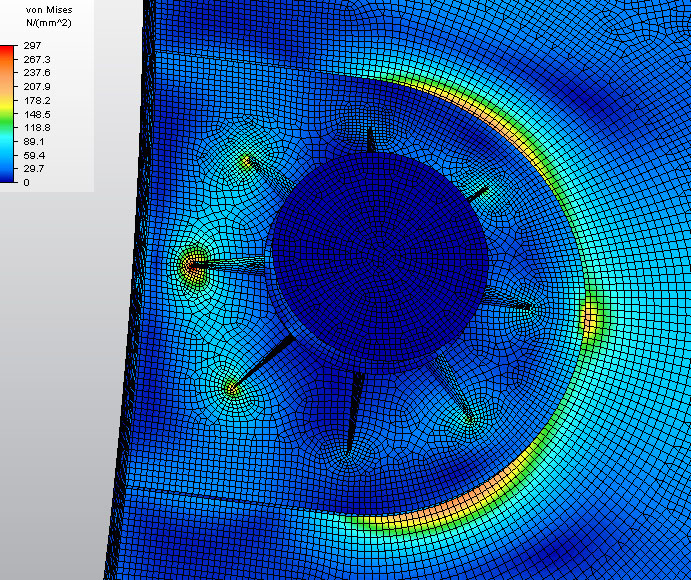
Task: Click the 0 minimum legend value
Action: [27, 183]
